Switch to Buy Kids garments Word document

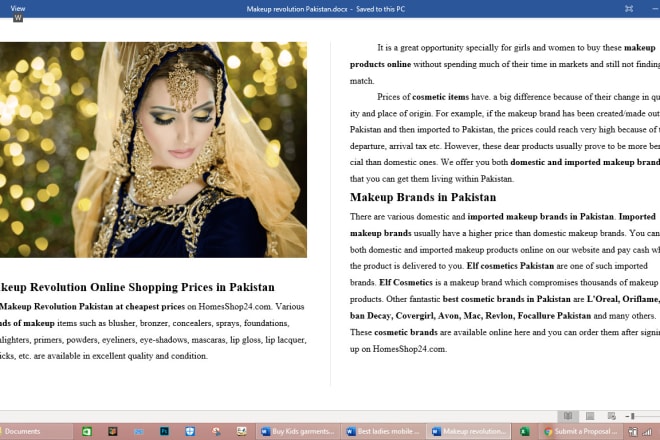pyautogui.click(x=297, y=432)
